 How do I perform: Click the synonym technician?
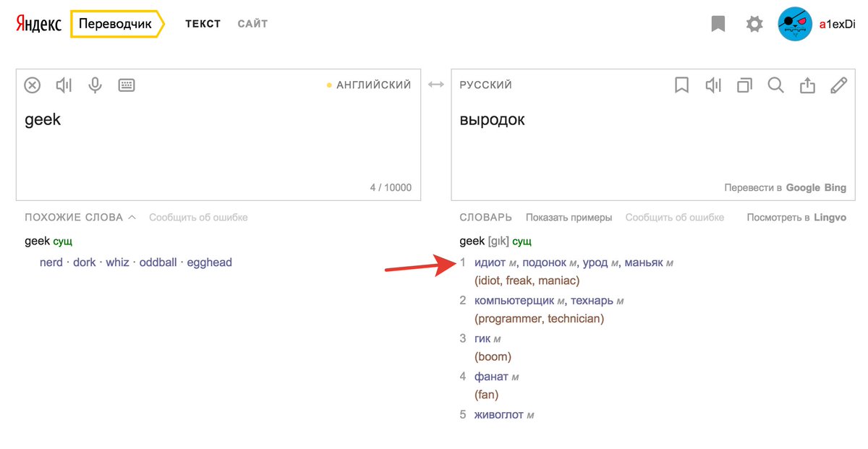[x=574, y=318]
